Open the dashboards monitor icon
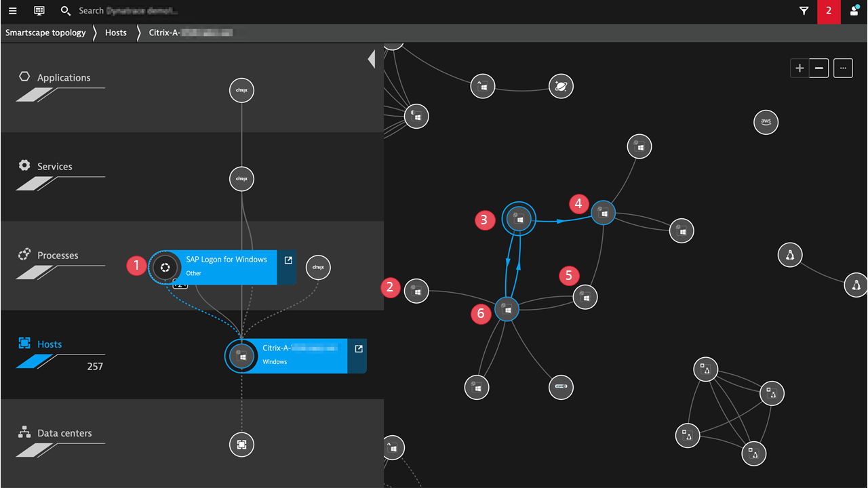This screenshot has height=488, width=868. [x=39, y=11]
